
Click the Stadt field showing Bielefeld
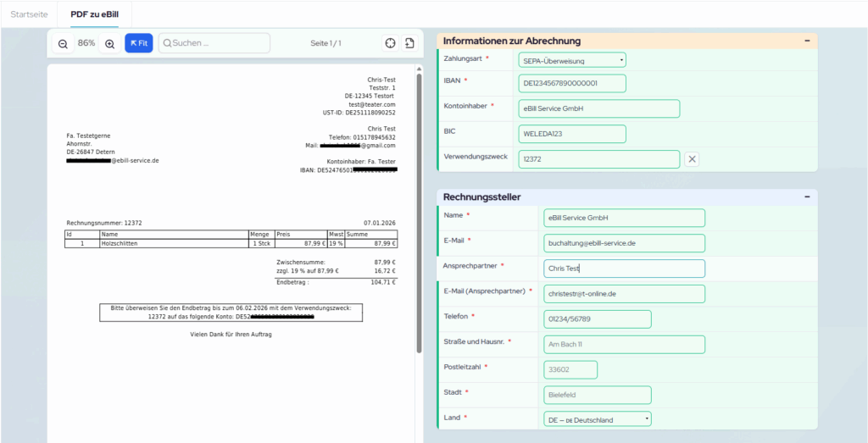(x=598, y=396)
